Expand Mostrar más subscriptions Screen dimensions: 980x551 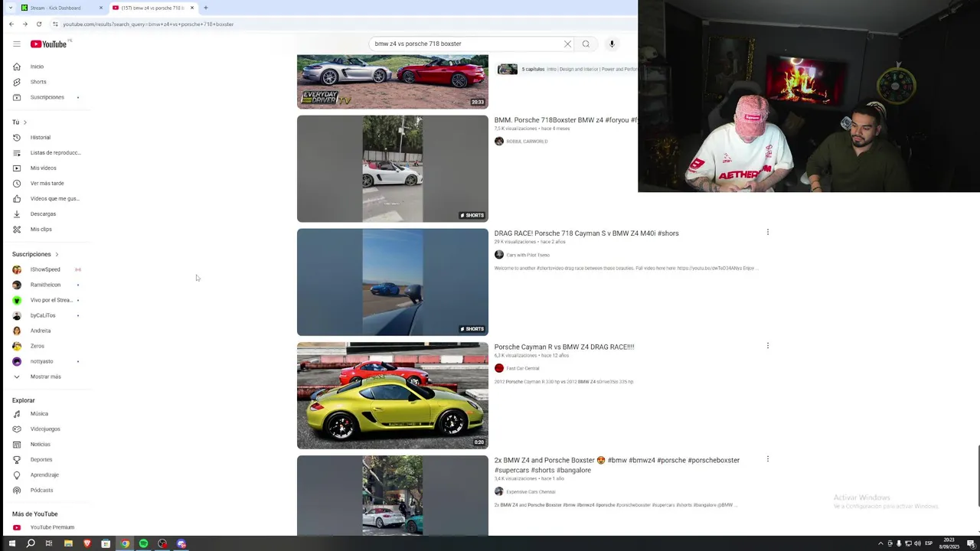pyautogui.click(x=46, y=377)
